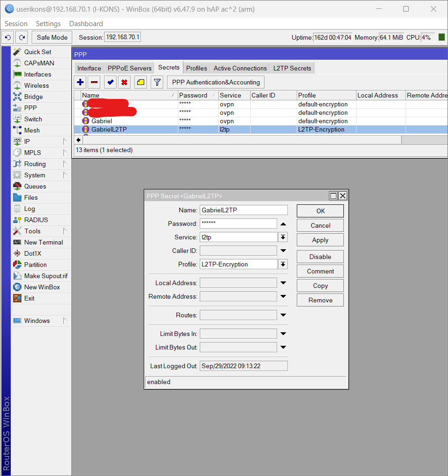Open the filter icon in the Secrets toolbar
The width and height of the screenshot is (448, 476).
157,82
